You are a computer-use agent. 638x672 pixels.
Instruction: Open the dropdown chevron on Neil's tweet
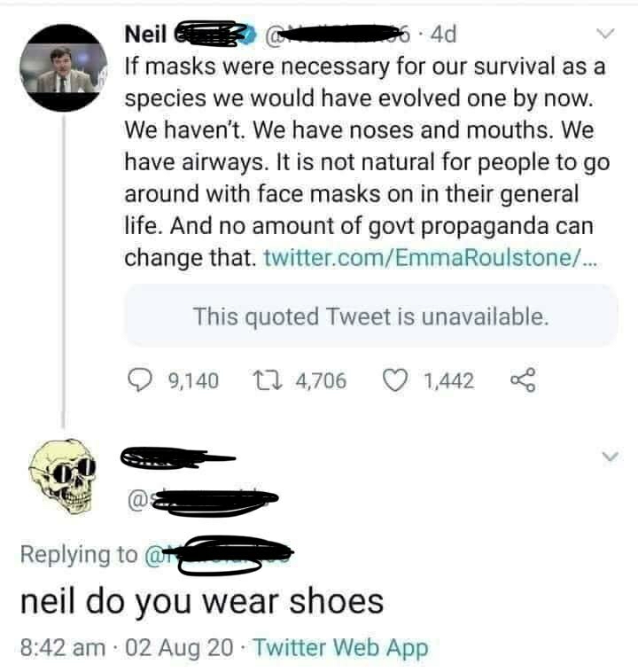coord(606,34)
